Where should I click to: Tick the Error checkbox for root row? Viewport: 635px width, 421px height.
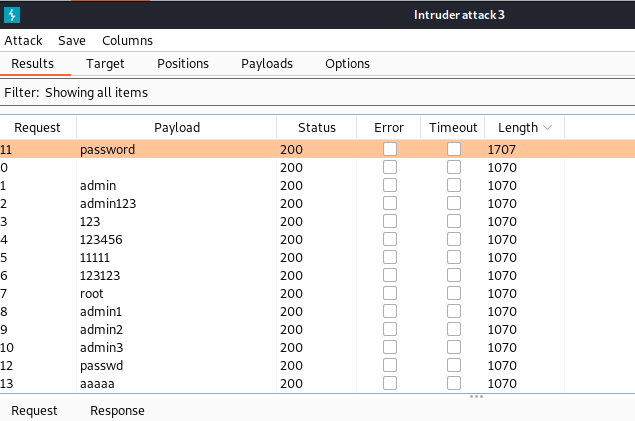click(390, 293)
